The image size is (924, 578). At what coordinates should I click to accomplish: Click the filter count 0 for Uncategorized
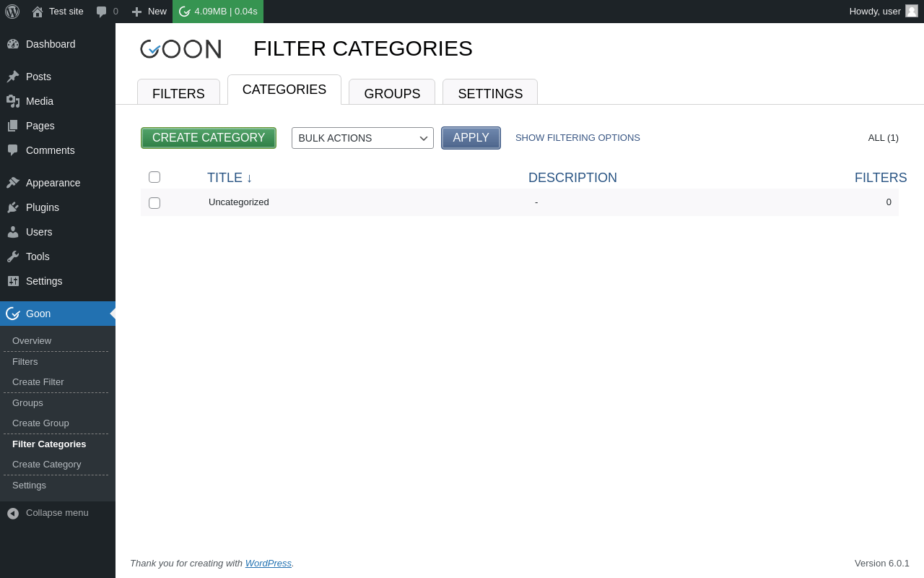[x=889, y=202]
